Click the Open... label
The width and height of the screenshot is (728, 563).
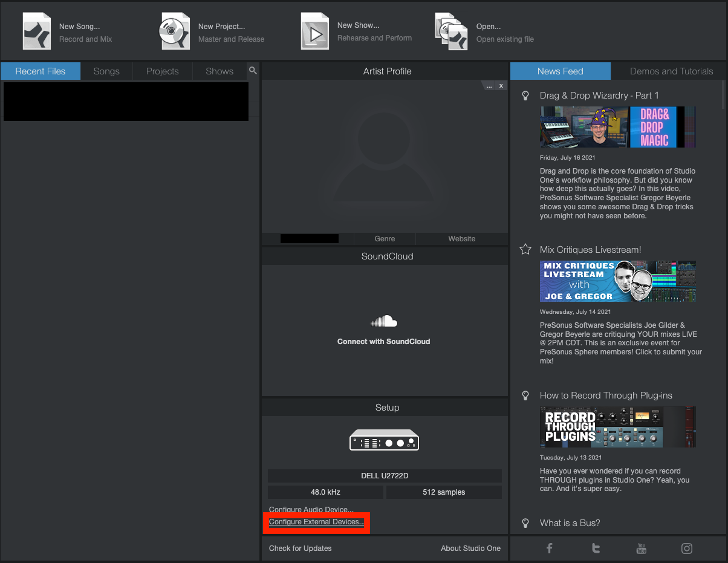pyautogui.click(x=489, y=27)
